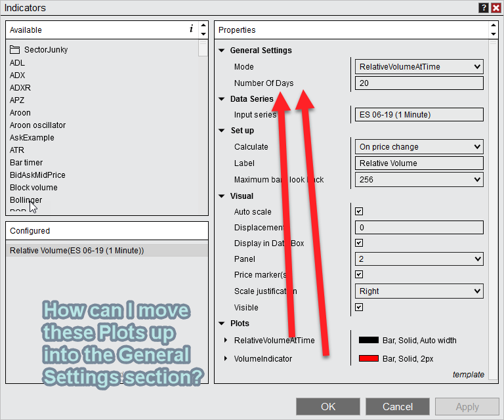Image resolution: width=504 pixels, height=420 pixels.
Task: Open the Mode dropdown
Action: (419, 66)
